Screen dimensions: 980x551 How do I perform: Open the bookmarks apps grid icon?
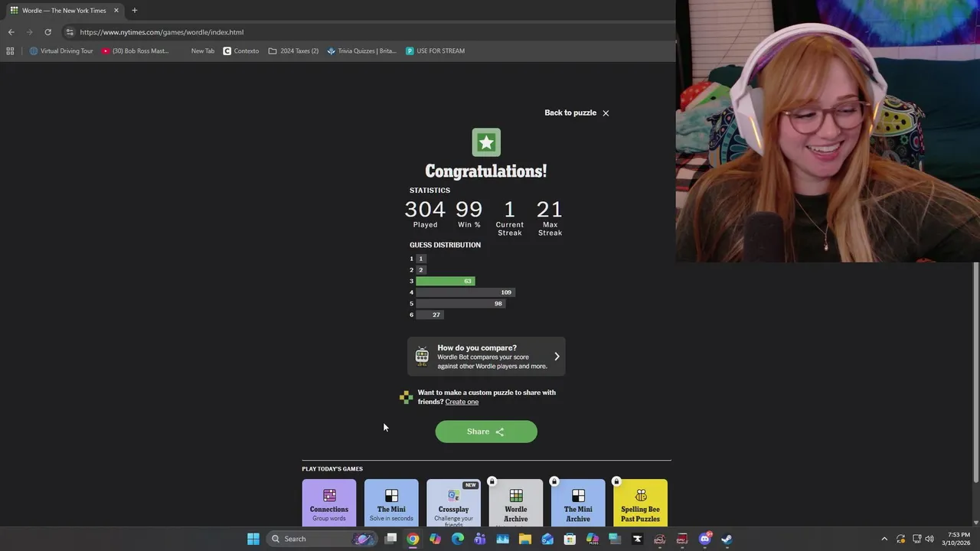[10, 51]
